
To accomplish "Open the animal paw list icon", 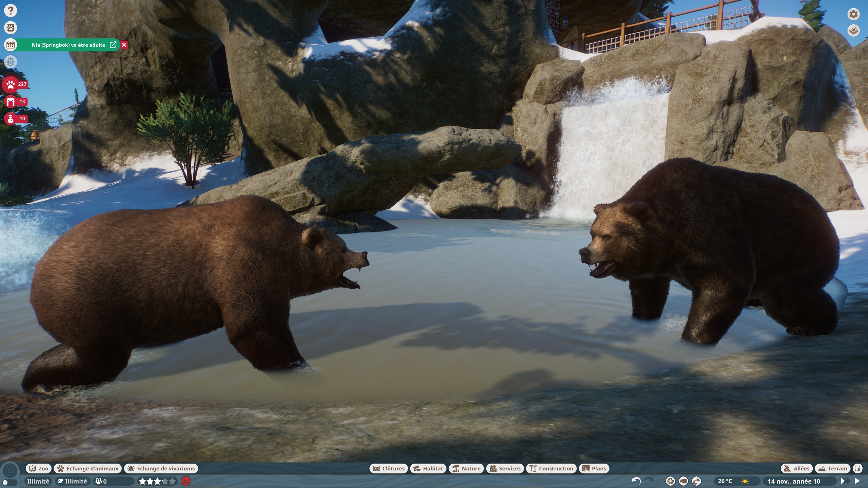I will coord(11,27).
